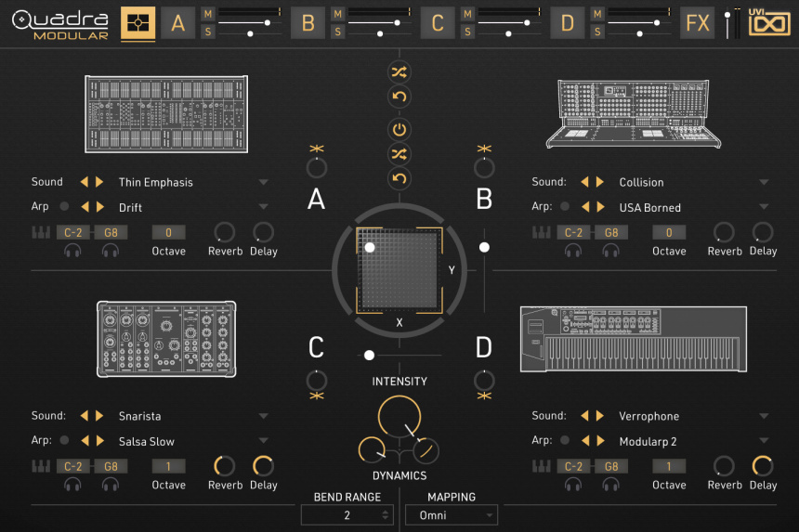Viewport: 799px width, 532px height.
Task: Click layer A octave value 0
Action: (x=169, y=233)
